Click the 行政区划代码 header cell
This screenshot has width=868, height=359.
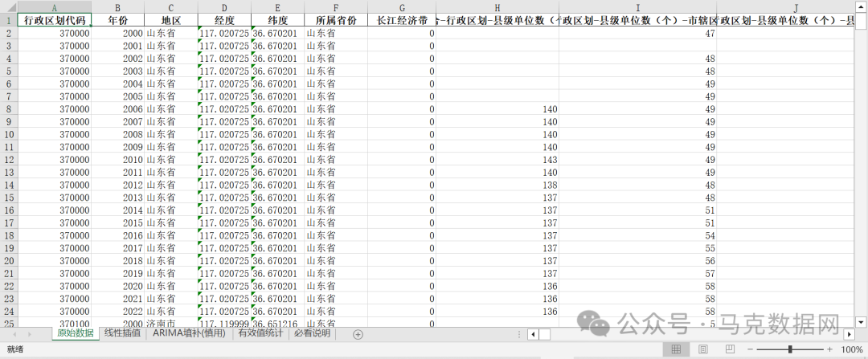(x=55, y=20)
